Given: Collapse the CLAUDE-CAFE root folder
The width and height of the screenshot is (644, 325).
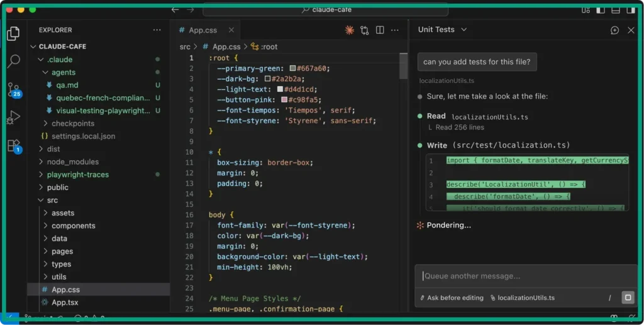Looking at the screenshot, I should pos(33,47).
